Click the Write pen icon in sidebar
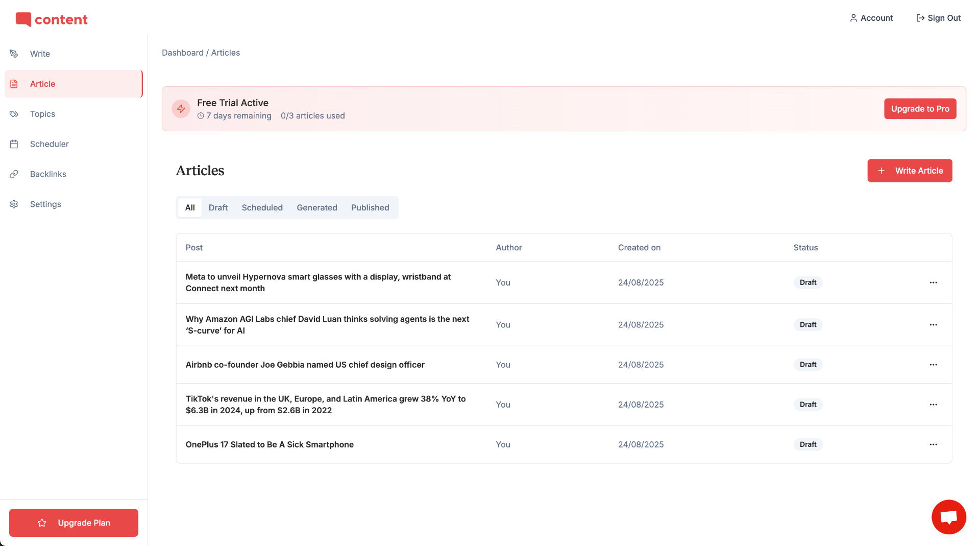 point(14,54)
